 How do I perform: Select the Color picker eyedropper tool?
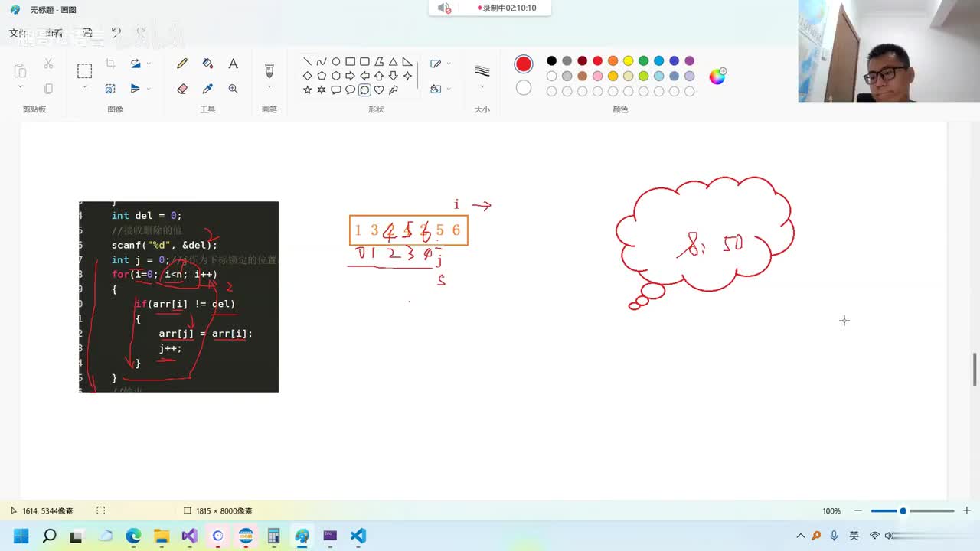coord(207,89)
